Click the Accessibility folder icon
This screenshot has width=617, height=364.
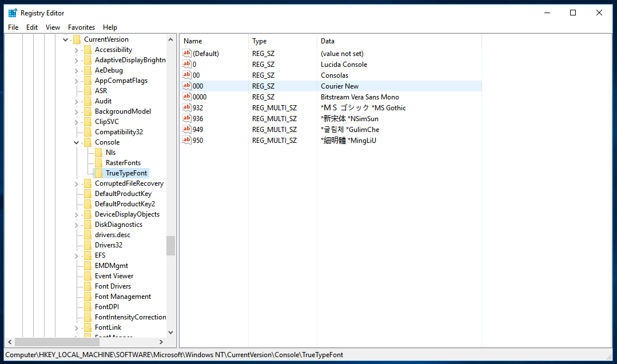pos(87,50)
